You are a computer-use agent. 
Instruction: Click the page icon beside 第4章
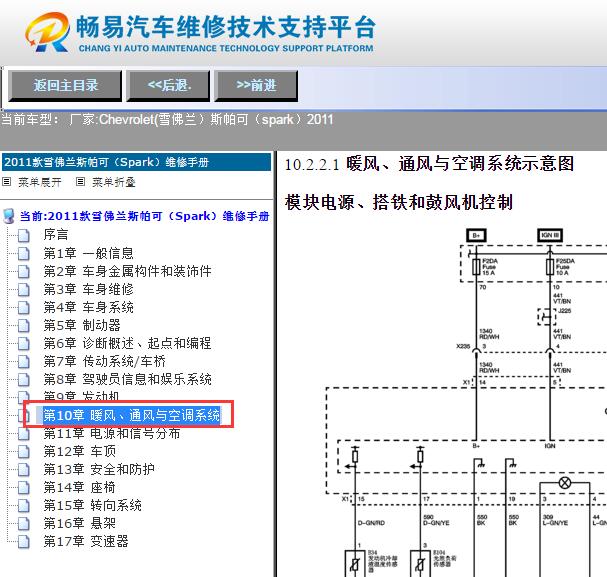[24, 307]
